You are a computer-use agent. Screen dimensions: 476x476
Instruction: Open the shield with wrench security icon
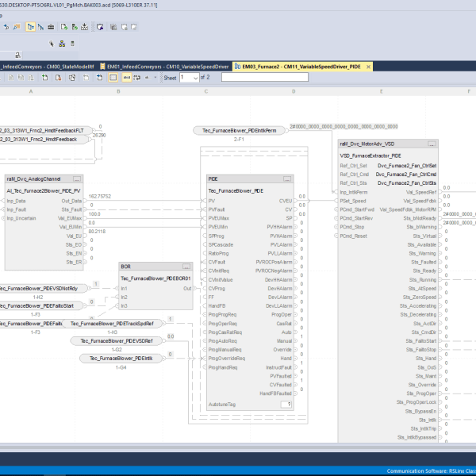[100, 27]
